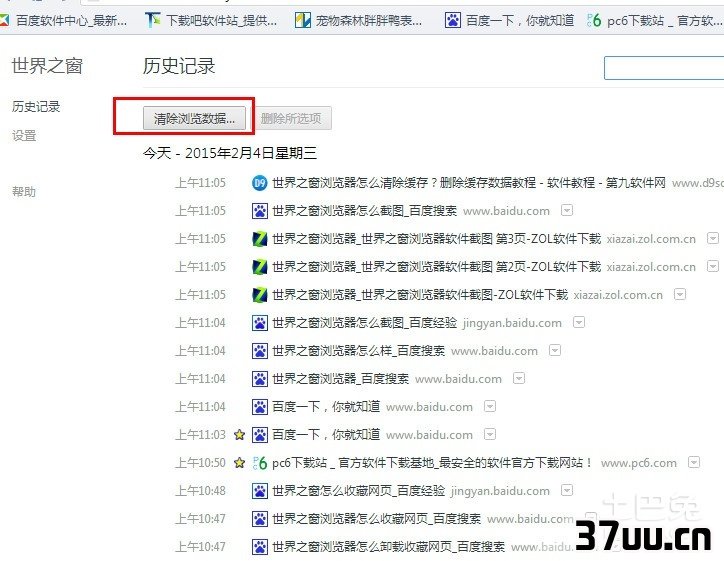The height and width of the screenshot is (561, 724).
Task: Click favicon of 怎么卸载收藏网页 entry
Action: 259,547
